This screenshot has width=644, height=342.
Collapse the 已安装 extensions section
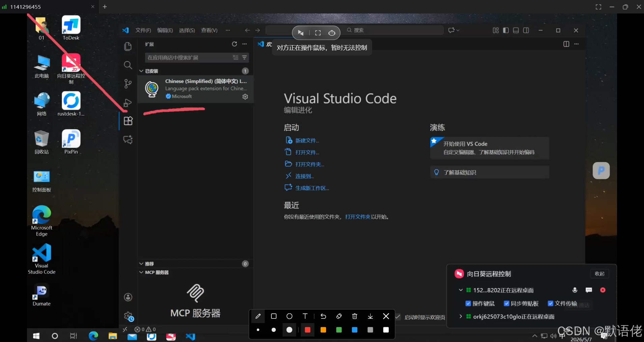tap(141, 71)
